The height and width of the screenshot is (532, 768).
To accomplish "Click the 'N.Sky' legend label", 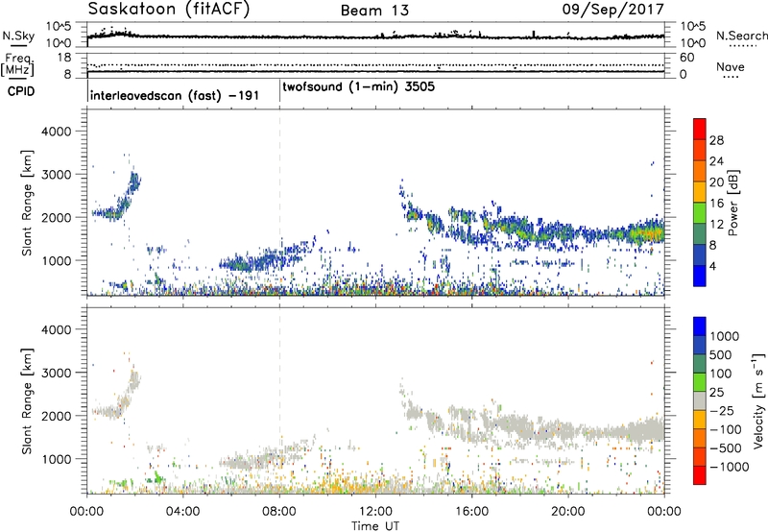I will coord(18,36).
